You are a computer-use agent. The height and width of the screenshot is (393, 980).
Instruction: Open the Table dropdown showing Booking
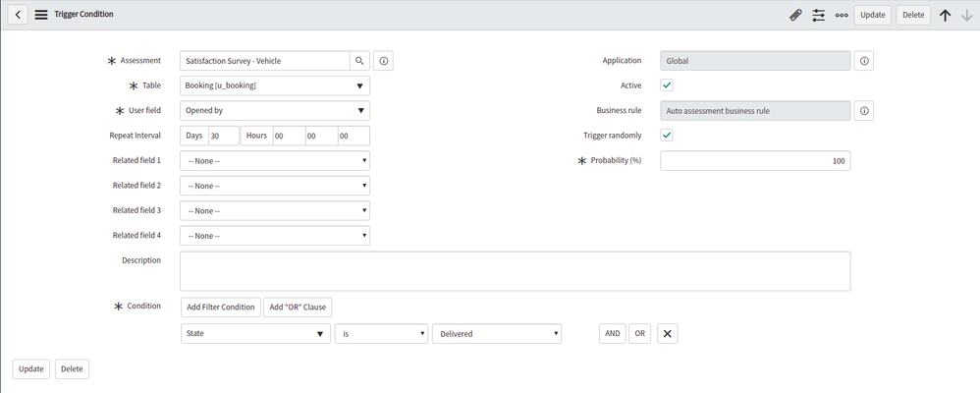coord(274,85)
